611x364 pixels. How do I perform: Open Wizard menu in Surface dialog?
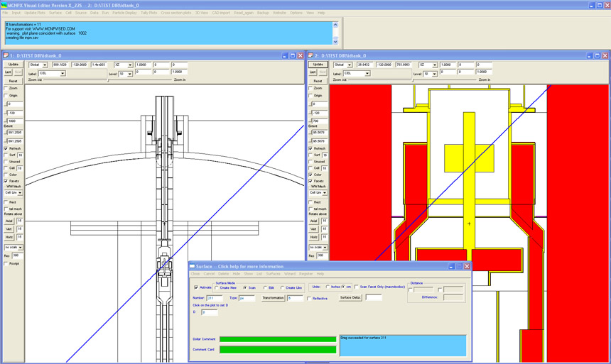(290, 274)
